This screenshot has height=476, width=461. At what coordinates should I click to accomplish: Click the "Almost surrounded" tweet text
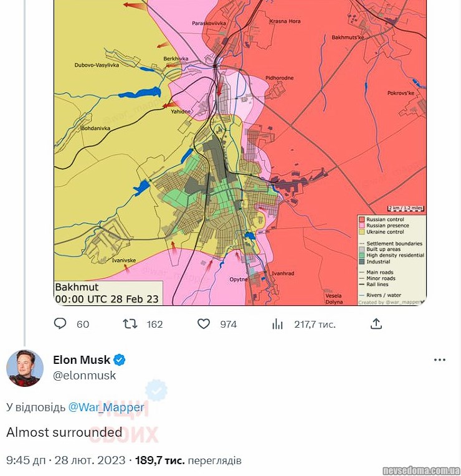pyautogui.click(x=64, y=432)
